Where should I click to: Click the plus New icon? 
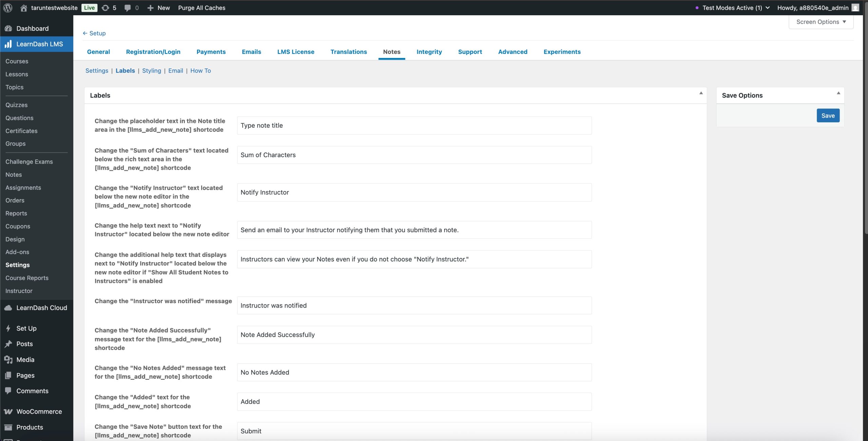tap(150, 7)
